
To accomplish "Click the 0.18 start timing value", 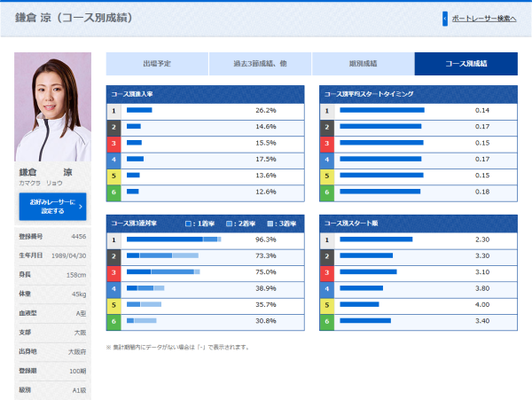I will [482, 192].
